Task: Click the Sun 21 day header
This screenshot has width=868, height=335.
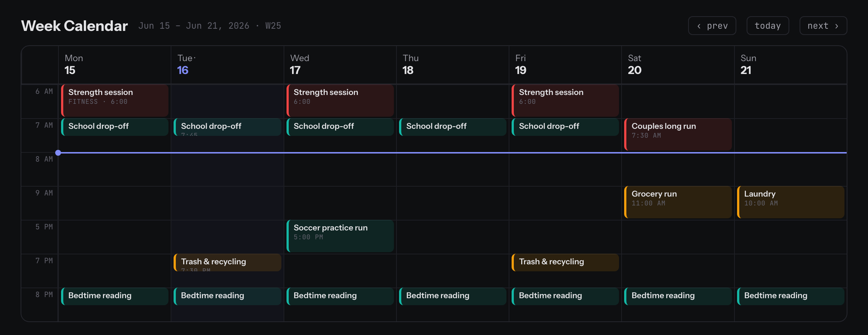Action: pyautogui.click(x=791, y=65)
